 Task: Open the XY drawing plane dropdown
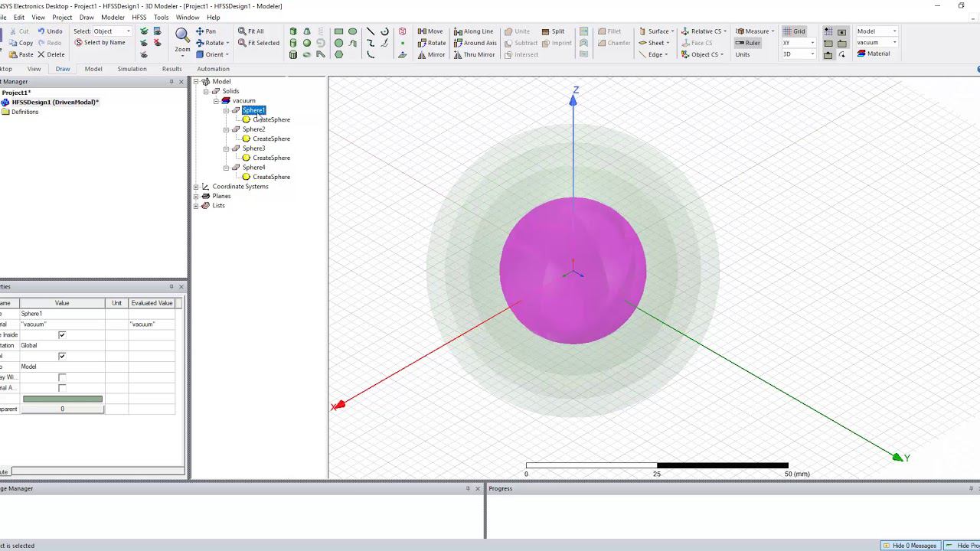tap(799, 43)
